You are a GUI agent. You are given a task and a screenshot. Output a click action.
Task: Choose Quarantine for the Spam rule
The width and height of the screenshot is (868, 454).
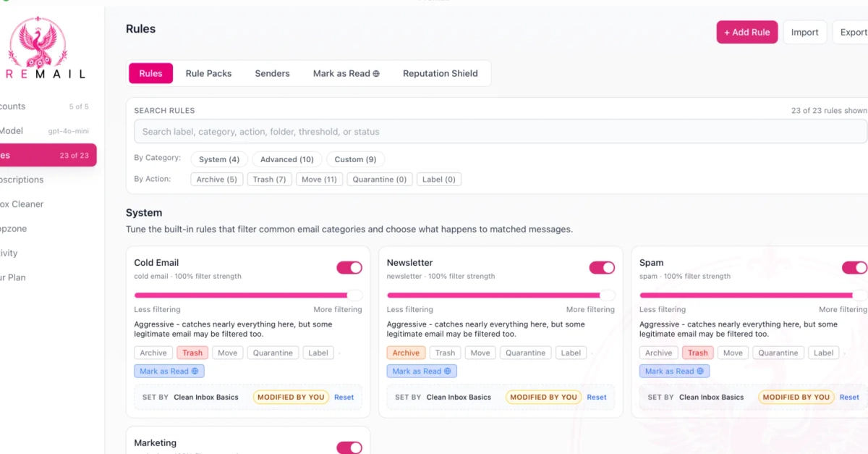coord(778,353)
